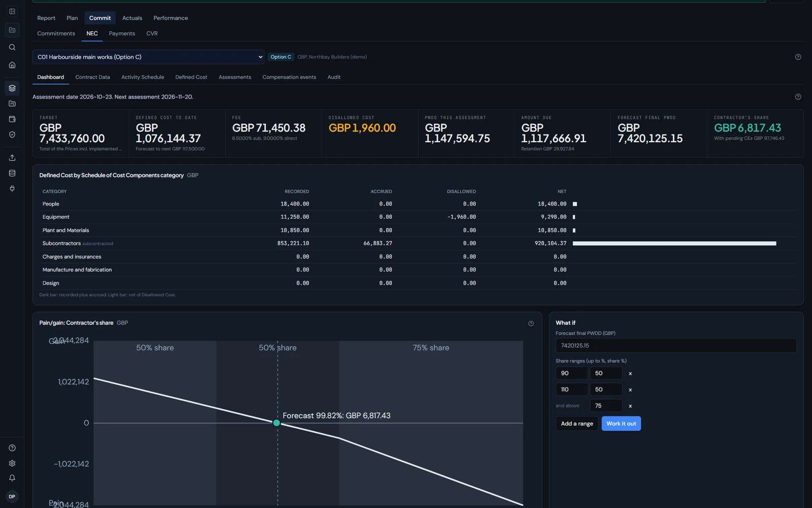The image size is (812, 508).
Task: Open help via sidebar question mark icon
Action: (12, 448)
